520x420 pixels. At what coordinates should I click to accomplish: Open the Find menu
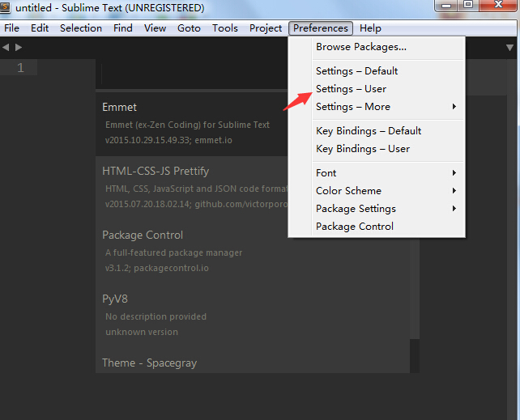(123, 28)
